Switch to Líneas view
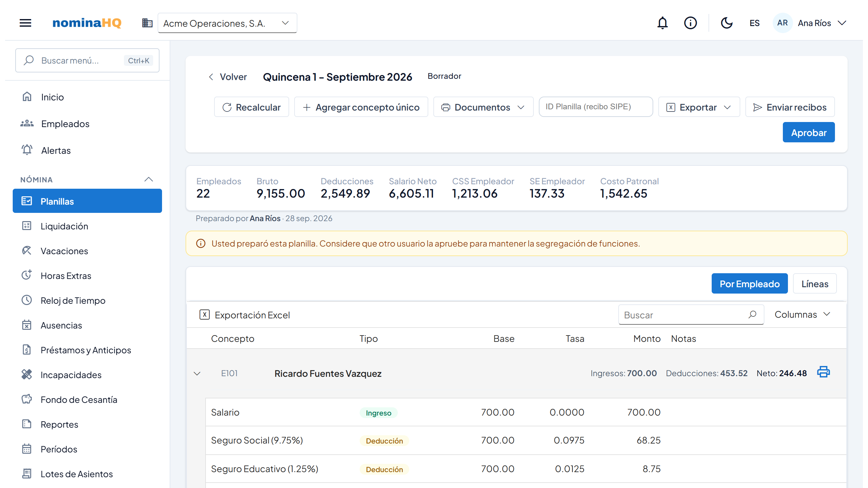The width and height of the screenshot is (868, 488). coord(814,283)
